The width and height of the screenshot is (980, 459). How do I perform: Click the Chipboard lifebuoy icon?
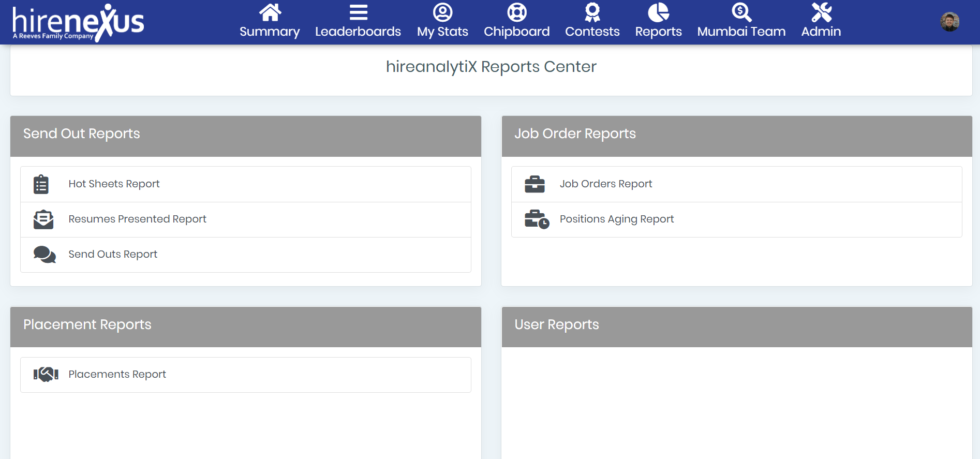click(517, 12)
